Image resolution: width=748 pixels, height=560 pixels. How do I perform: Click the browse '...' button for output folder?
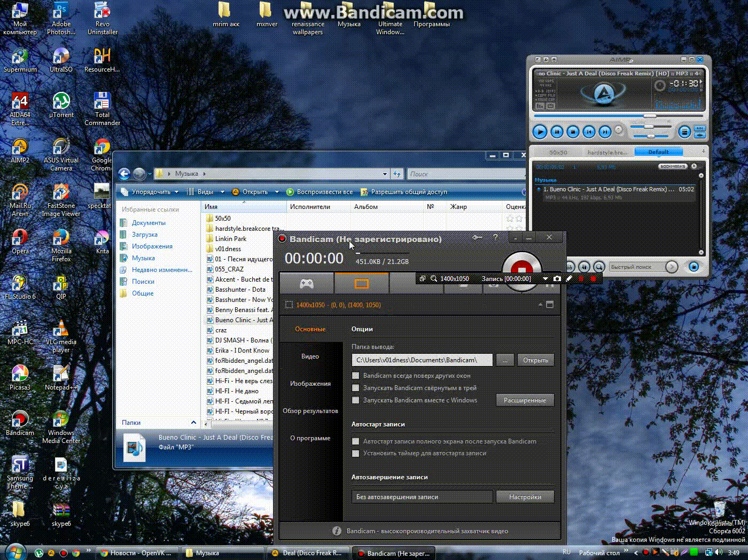pyautogui.click(x=505, y=360)
